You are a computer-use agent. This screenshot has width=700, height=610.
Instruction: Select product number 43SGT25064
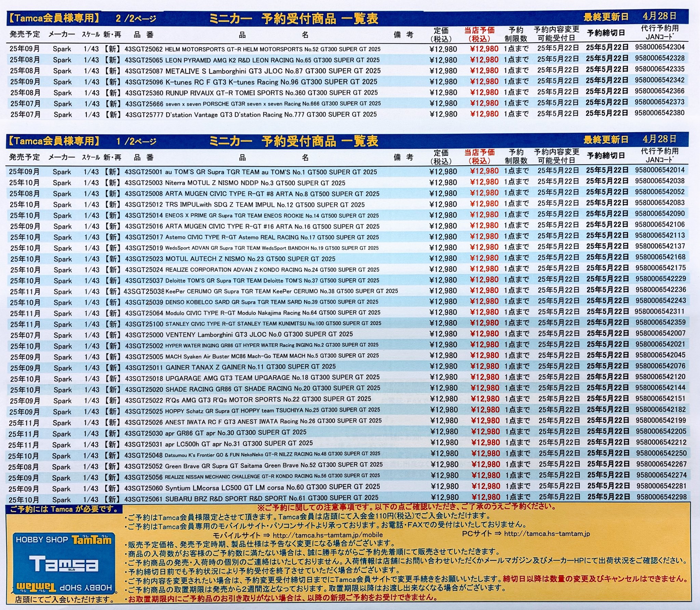coord(144,313)
